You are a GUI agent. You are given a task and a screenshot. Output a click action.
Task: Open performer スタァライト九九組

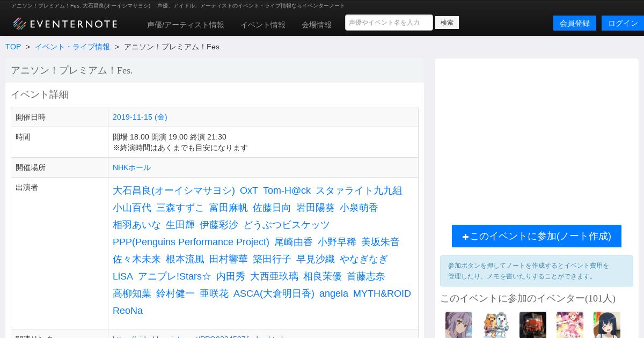pos(359,190)
